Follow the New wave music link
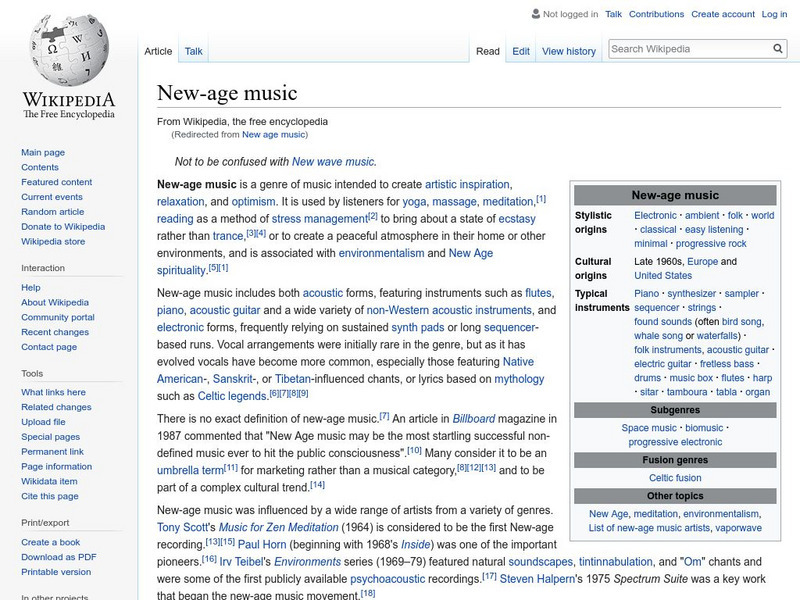 [x=333, y=161]
